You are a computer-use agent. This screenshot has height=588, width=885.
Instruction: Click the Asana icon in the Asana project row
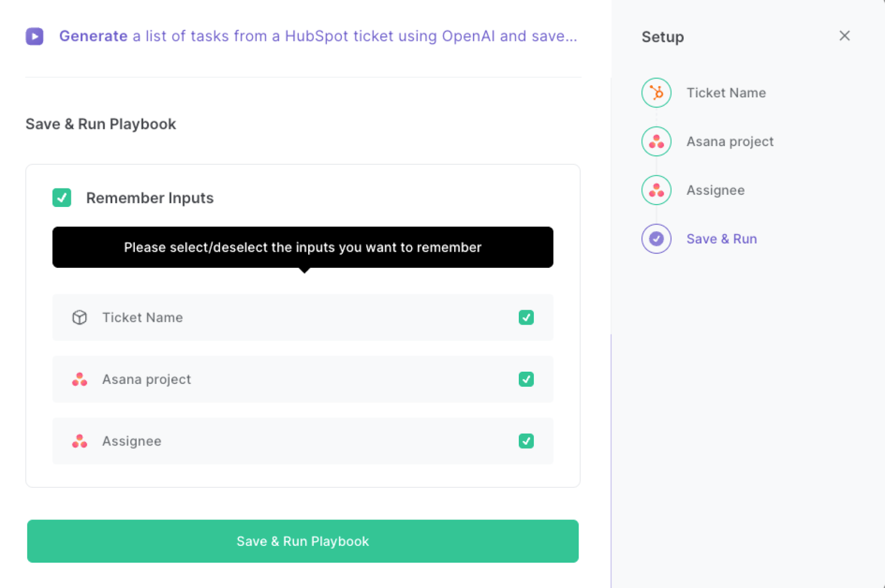80,379
